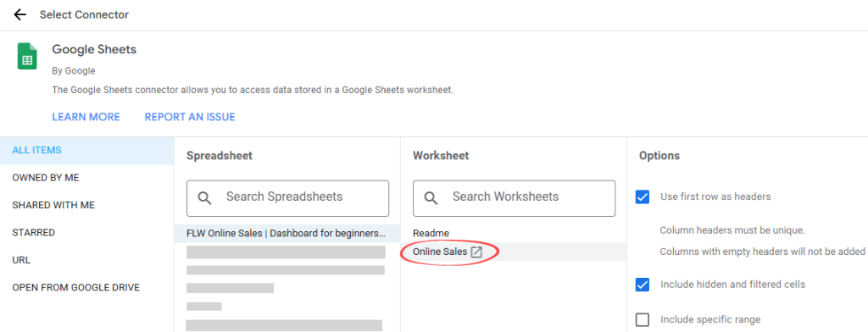Uncheck Use first row as headers
Screen dimensions: 868x332
[643, 197]
